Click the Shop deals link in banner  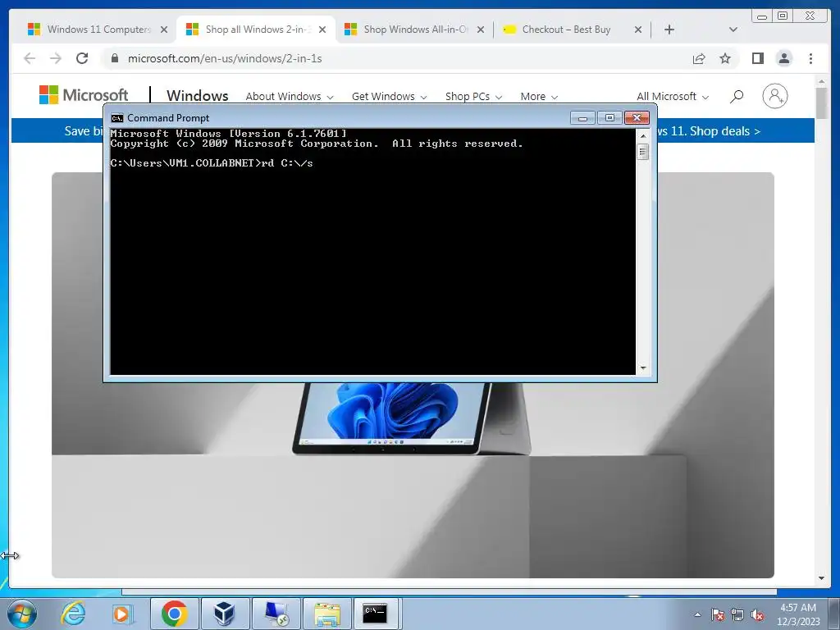[x=725, y=131]
